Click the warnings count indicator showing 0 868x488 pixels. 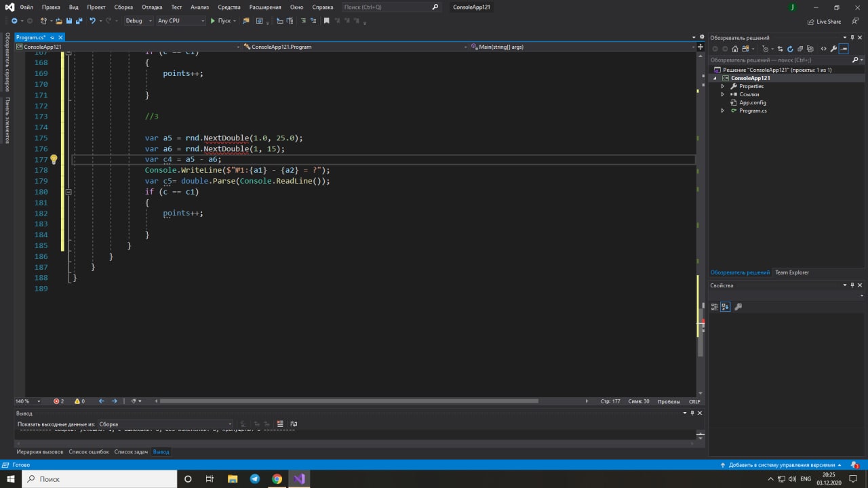click(x=79, y=401)
